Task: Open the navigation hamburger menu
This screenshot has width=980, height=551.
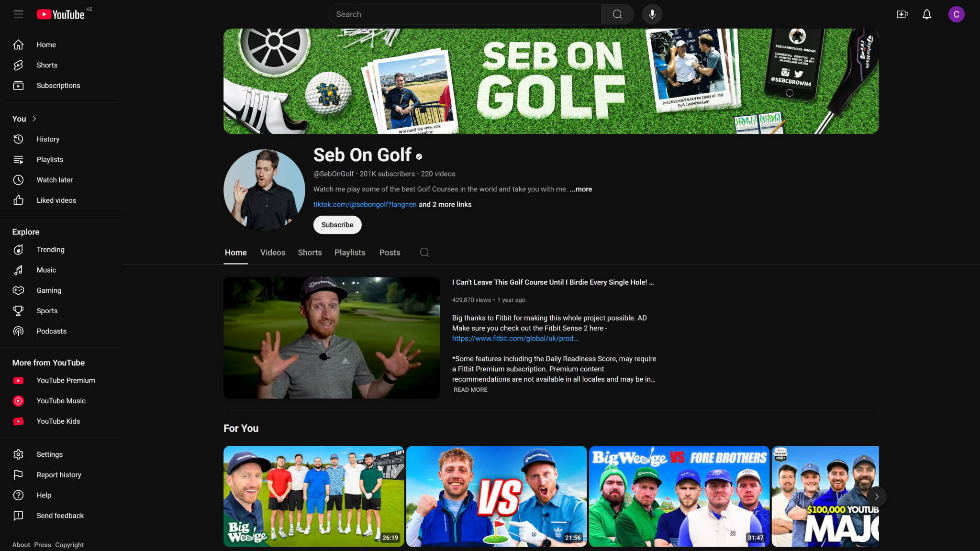Action: click(x=18, y=14)
